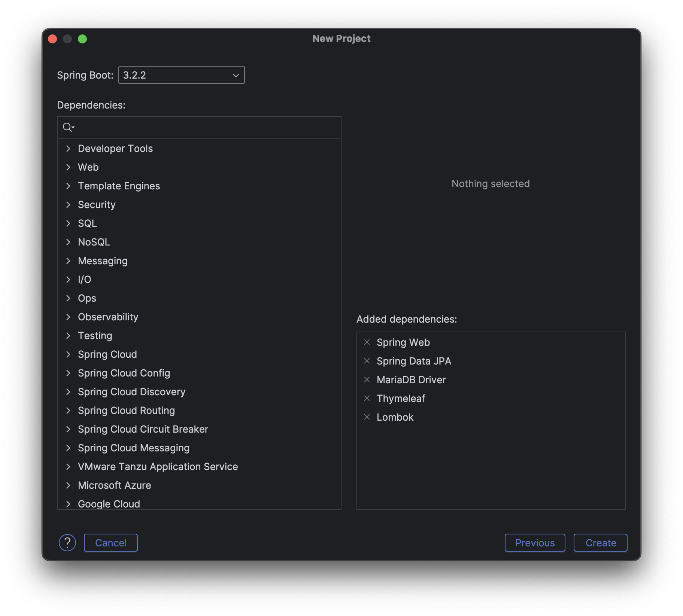Expand the Google Cloud chevron
This screenshot has height=616, width=683.
tap(68, 504)
